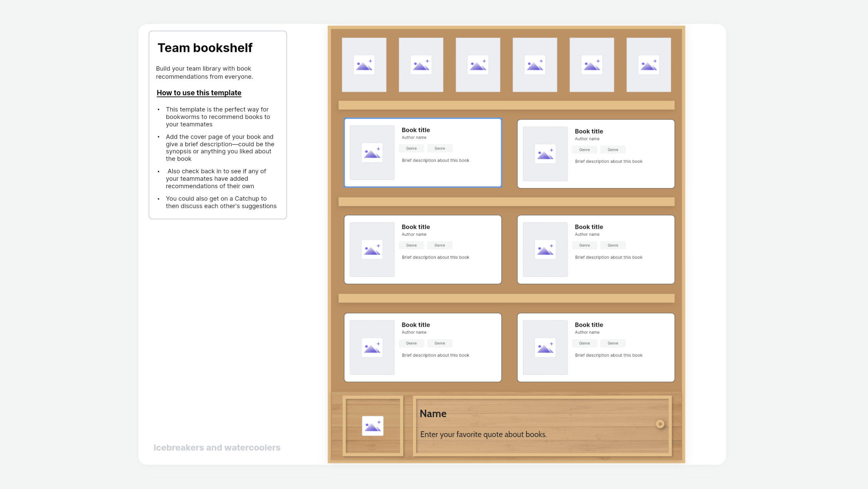Add an image to the second shelf placeholder
This screenshot has width=868, height=489.
(x=421, y=64)
